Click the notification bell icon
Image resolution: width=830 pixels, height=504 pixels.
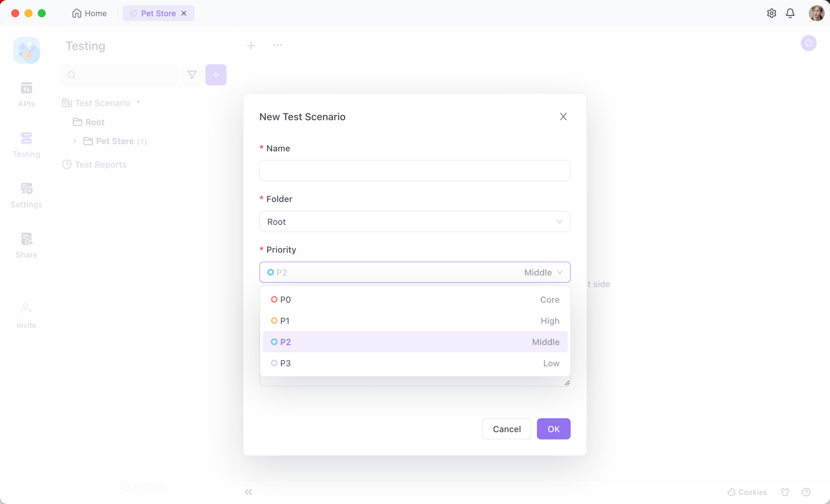coord(791,13)
